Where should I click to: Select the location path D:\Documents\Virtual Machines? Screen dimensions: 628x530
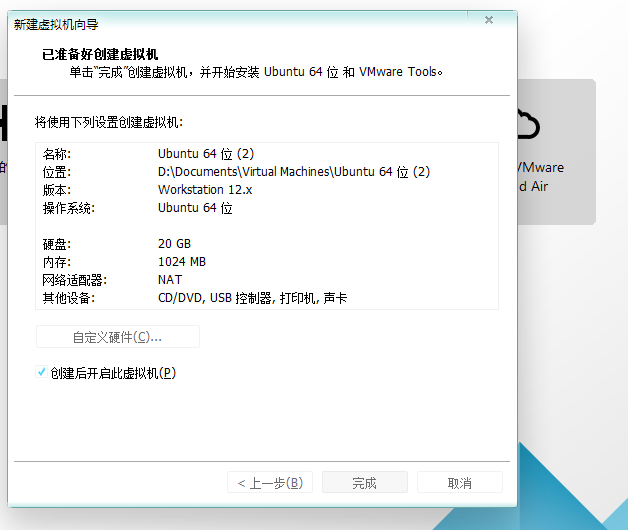click(x=294, y=171)
